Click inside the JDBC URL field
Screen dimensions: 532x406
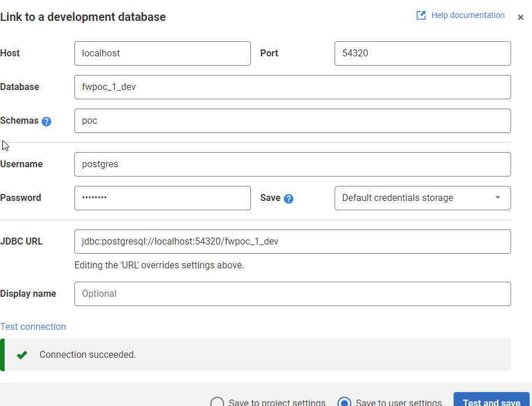coord(292,242)
